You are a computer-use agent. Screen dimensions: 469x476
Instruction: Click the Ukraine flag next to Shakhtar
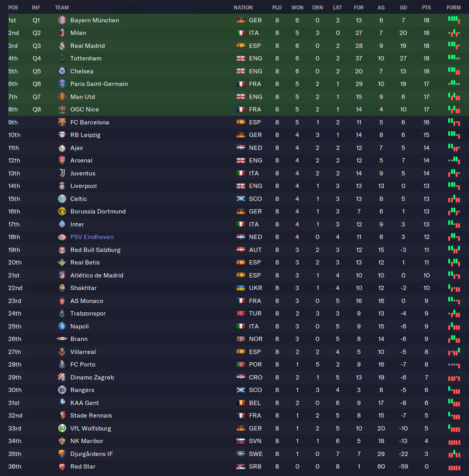point(241,288)
